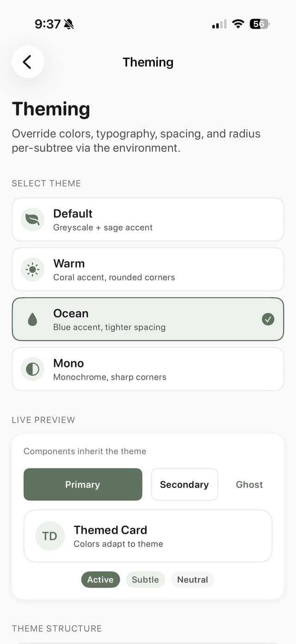Image resolution: width=296 pixels, height=644 pixels.
Task: Click the half-circle Mono theme icon
Action: coord(32,369)
